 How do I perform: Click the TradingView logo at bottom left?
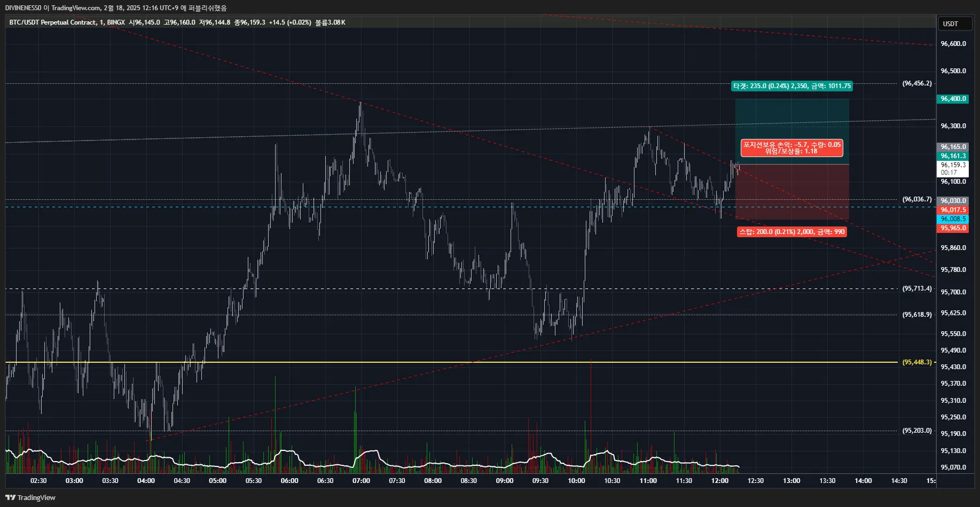point(30,497)
